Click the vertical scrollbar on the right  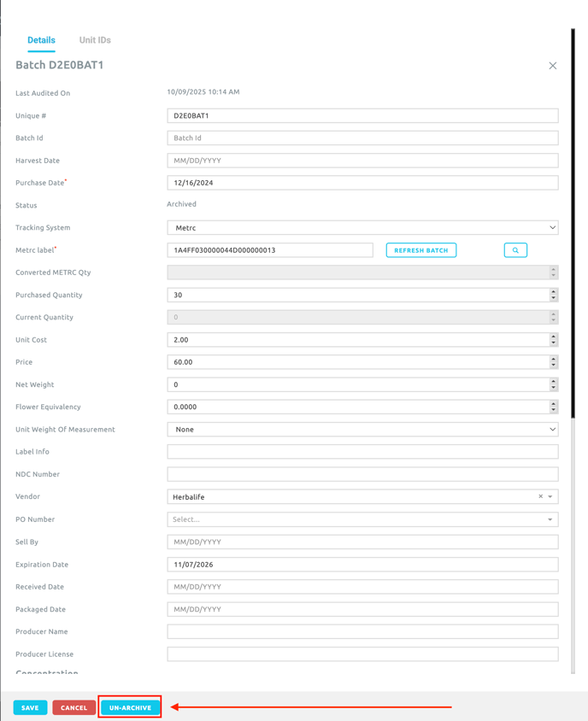[573, 342]
